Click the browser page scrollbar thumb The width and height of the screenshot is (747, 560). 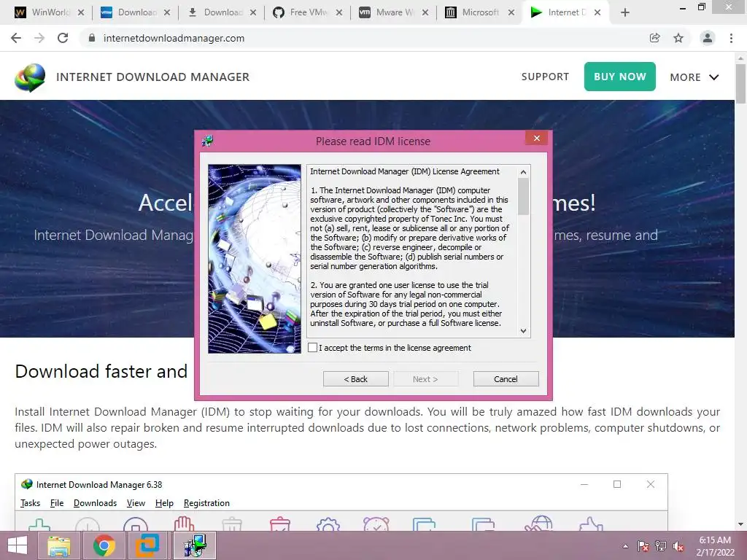(x=741, y=84)
